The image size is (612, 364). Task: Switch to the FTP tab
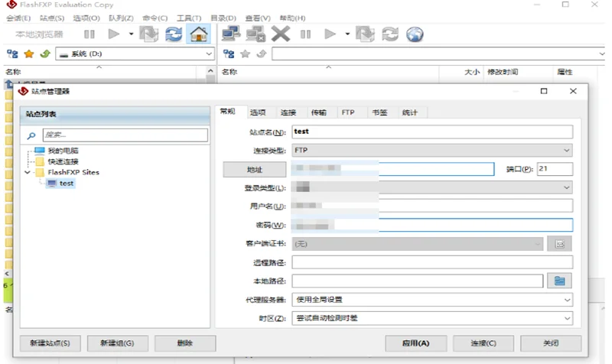pyautogui.click(x=348, y=112)
